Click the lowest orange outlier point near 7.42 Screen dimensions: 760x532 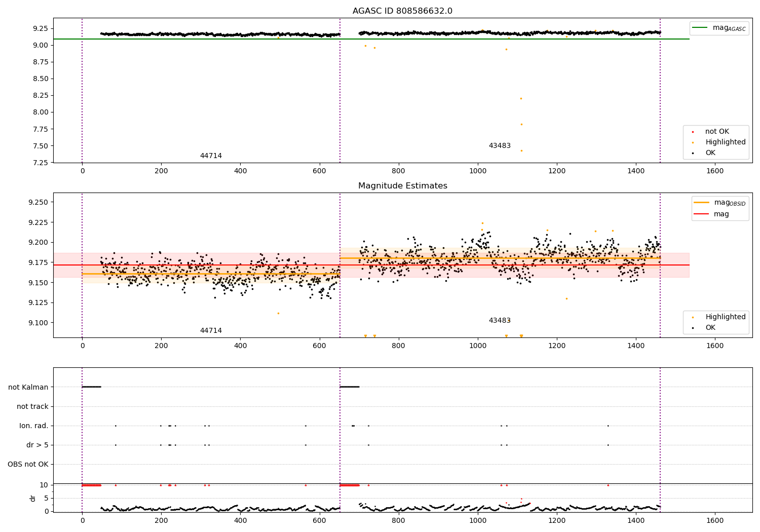521,150
